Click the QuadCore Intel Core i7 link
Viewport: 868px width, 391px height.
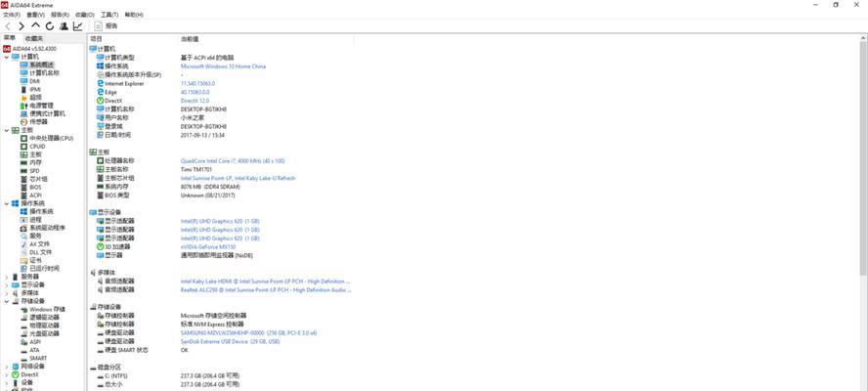coord(233,161)
